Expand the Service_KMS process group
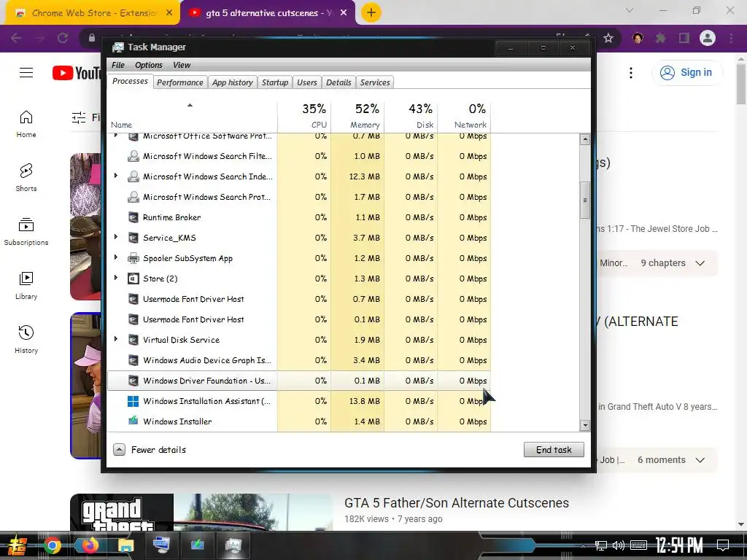Screen dimensions: 747x560 coord(116,237)
